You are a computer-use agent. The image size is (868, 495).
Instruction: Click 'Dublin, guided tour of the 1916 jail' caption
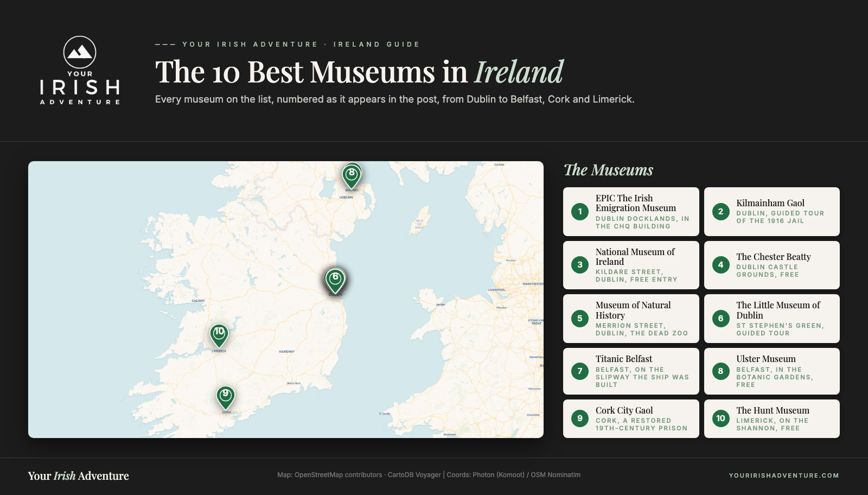(x=780, y=217)
